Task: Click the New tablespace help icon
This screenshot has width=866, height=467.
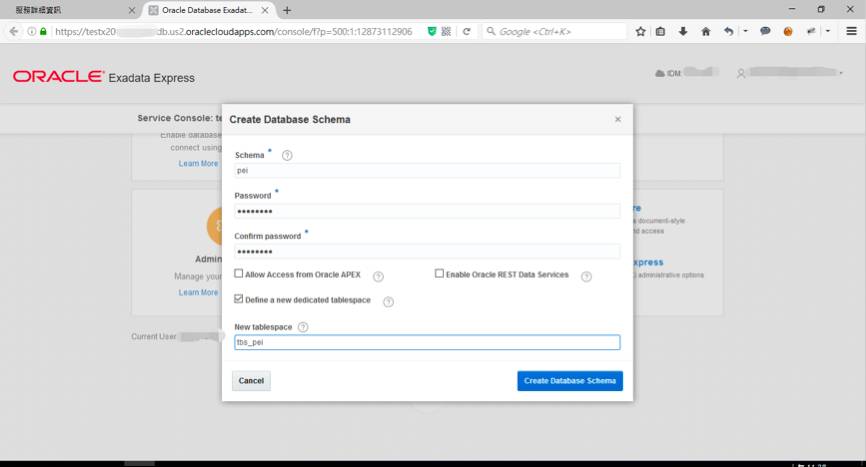Action: click(x=303, y=327)
